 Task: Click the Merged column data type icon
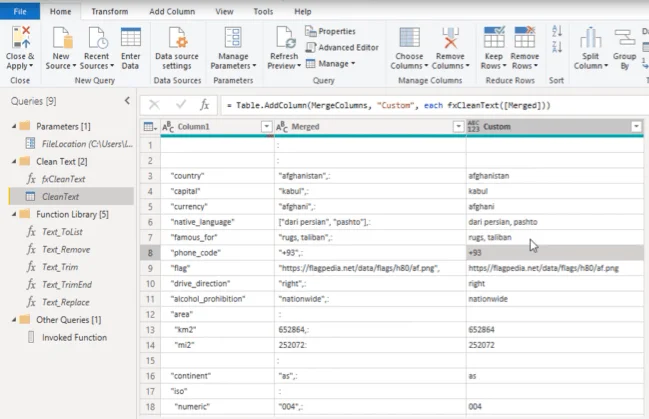click(282, 127)
